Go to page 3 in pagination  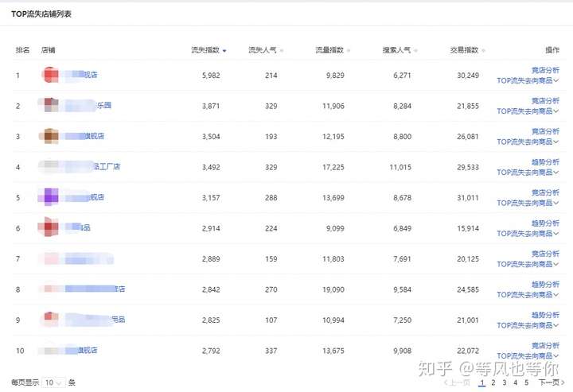coord(505,382)
